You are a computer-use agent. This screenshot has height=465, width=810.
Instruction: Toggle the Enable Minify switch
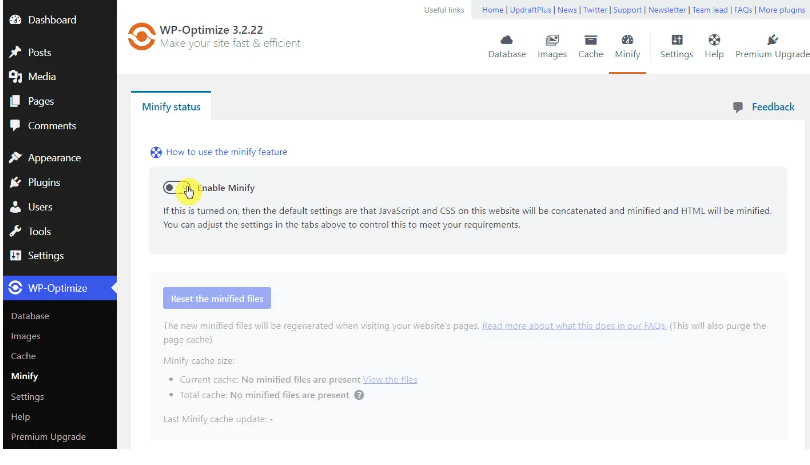click(177, 188)
